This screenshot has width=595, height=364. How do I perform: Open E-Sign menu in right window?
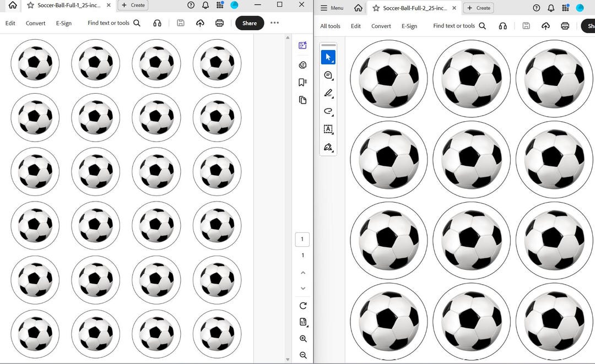[x=409, y=26]
